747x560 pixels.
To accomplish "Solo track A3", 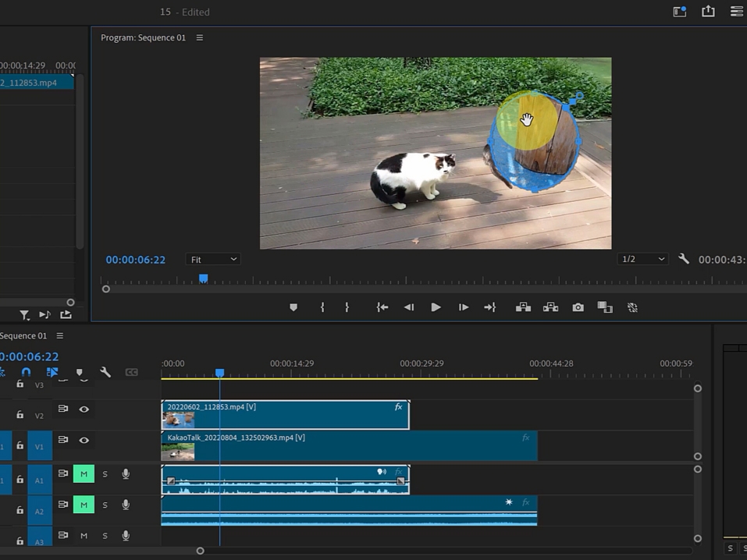I will [105, 536].
